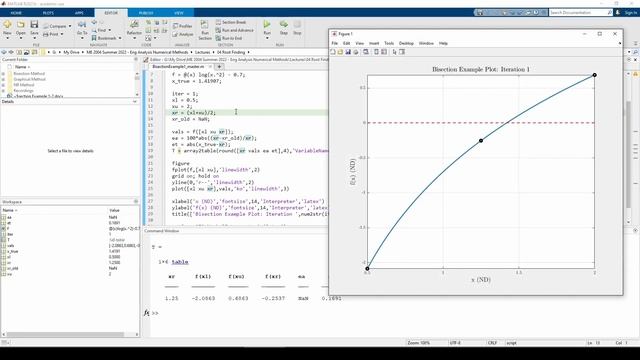Click the Compare files button
640x360 pixels.
click(x=57, y=26)
